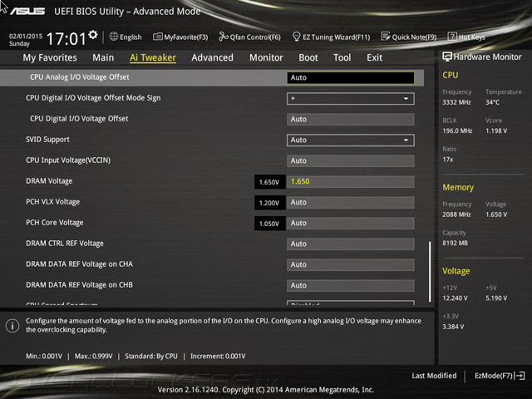Click the 5.190 V reading
Image resolution: width=532 pixels, height=399 pixels.
click(496, 298)
